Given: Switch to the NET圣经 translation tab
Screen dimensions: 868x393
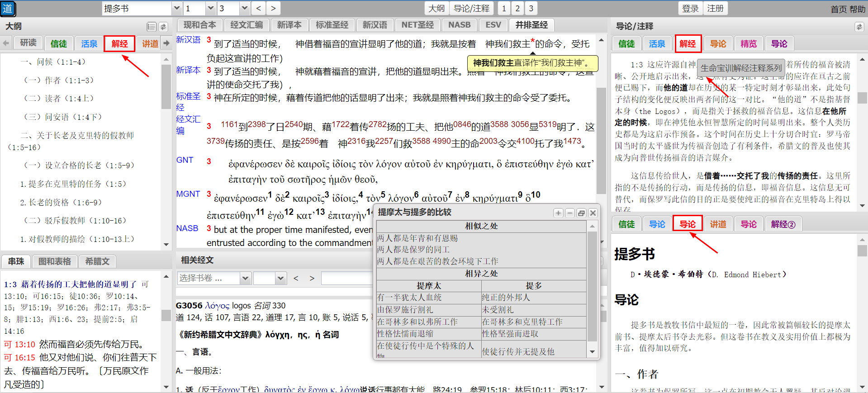Looking at the screenshot, I should [417, 25].
